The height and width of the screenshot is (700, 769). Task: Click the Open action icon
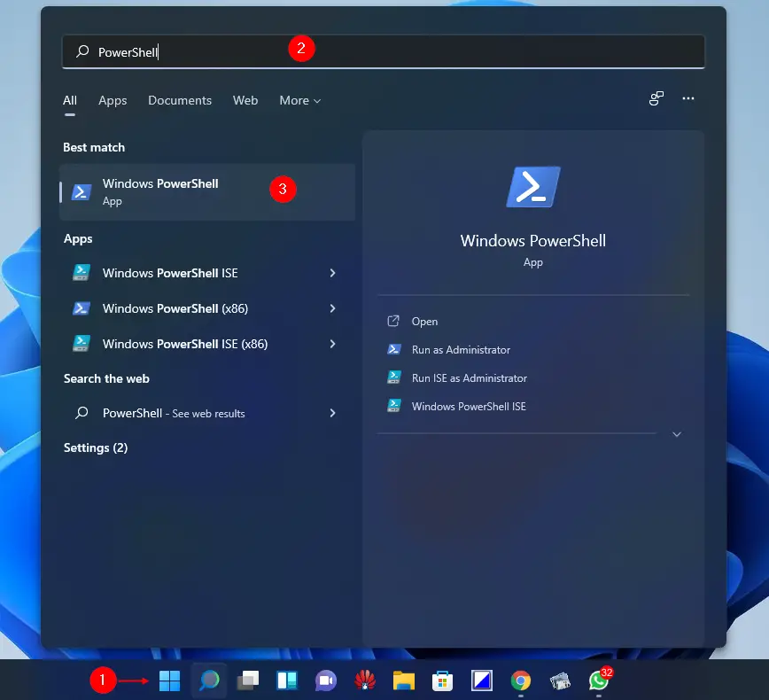click(x=393, y=321)
